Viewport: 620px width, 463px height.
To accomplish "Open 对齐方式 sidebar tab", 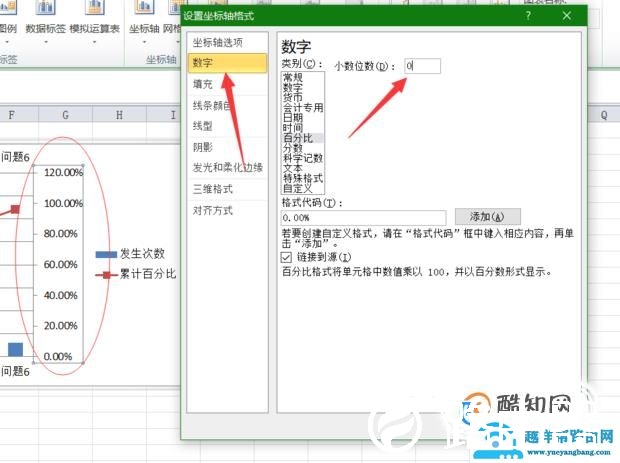I will point(227,210).
